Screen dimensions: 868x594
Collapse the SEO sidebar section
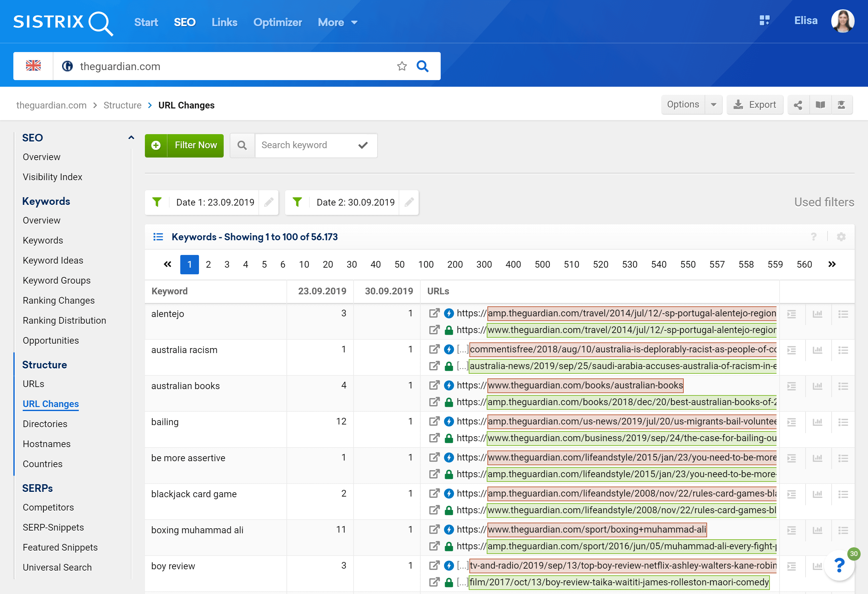(x=131, y=138)
